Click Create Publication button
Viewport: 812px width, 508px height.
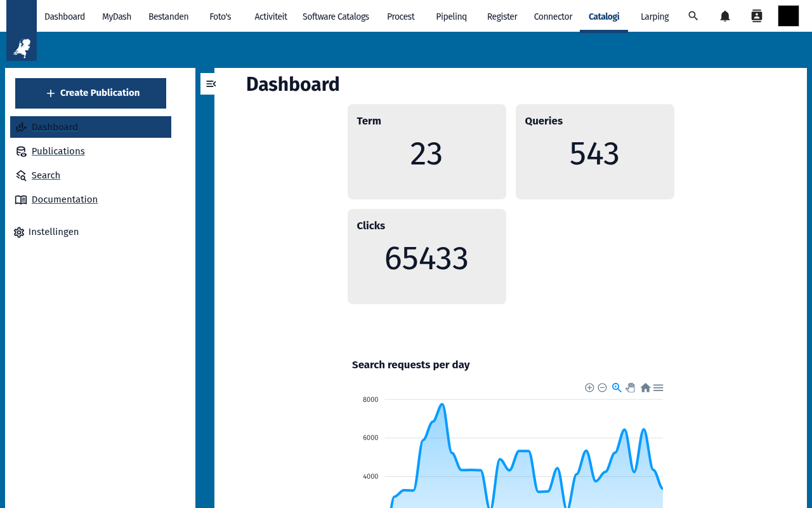[x=91, y=93]
